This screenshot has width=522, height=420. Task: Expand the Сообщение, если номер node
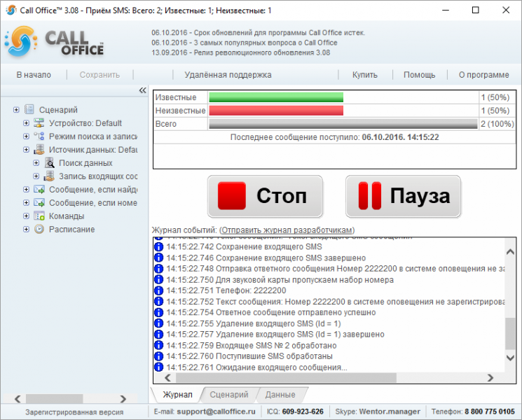pos(26,203)
